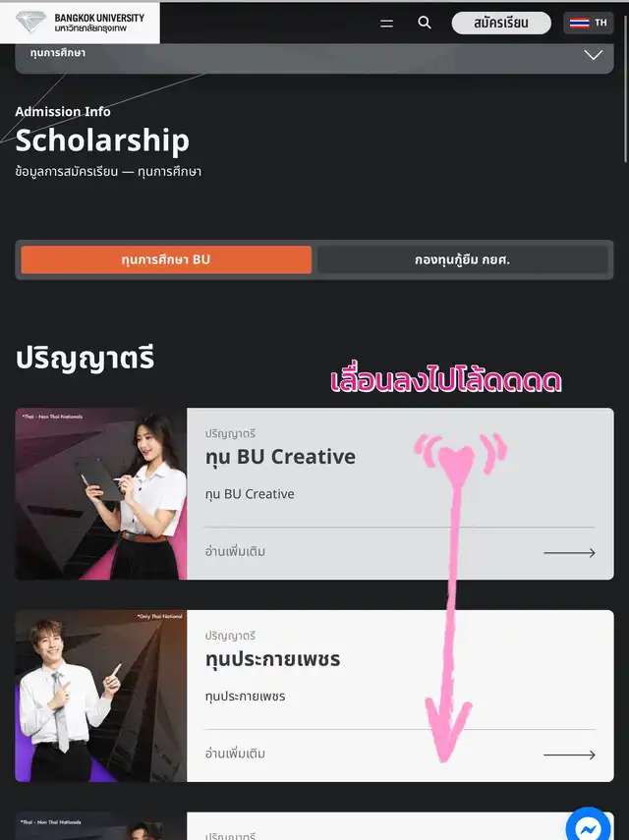Image resolution: width=629 pixels, height=840 pixels.
Task: Open the ทุนประกายเพชร title
Action: tap(272, 659)
